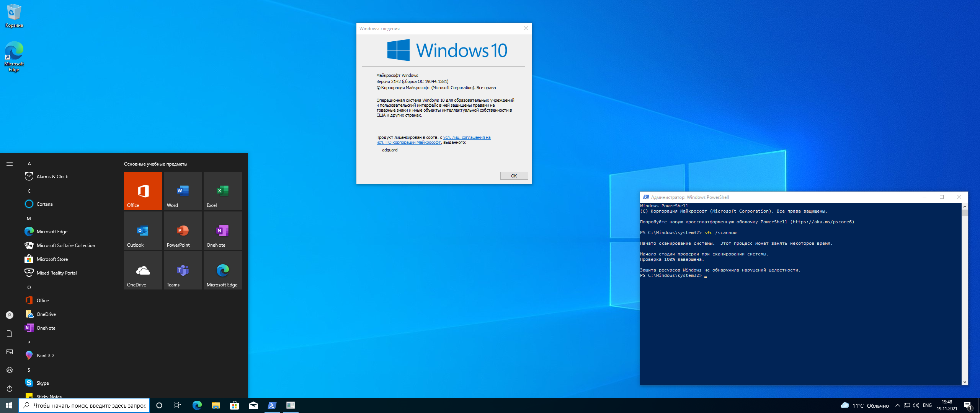Jump to app list letter S
The image size is (980, 413).
[x=29, y=370]
